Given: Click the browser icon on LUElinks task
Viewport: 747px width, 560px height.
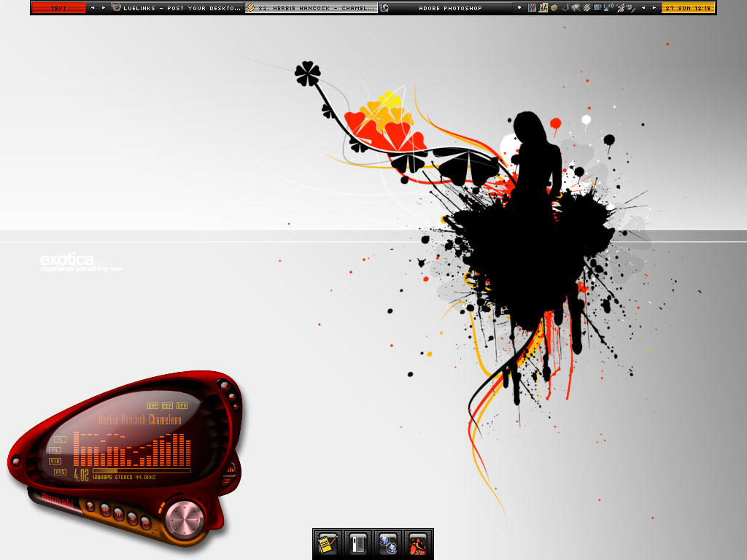Looking at the screenshot, I should 116,7.
